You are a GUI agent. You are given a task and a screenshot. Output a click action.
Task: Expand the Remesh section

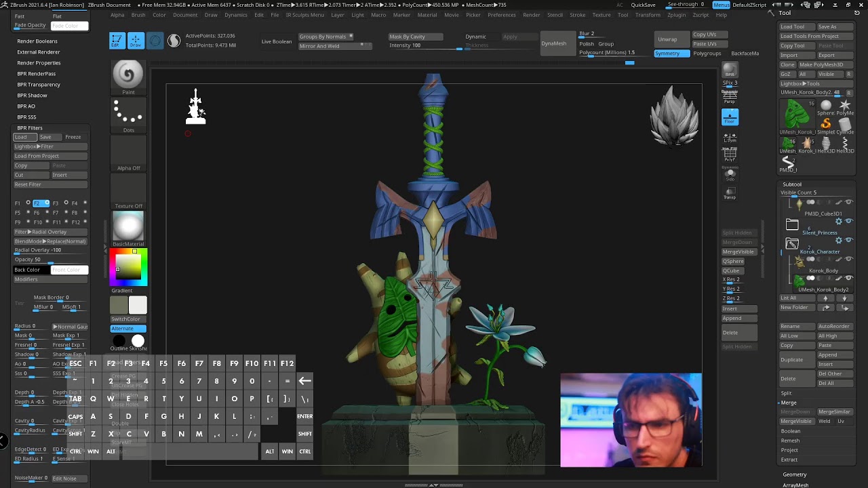click(791, 441)
